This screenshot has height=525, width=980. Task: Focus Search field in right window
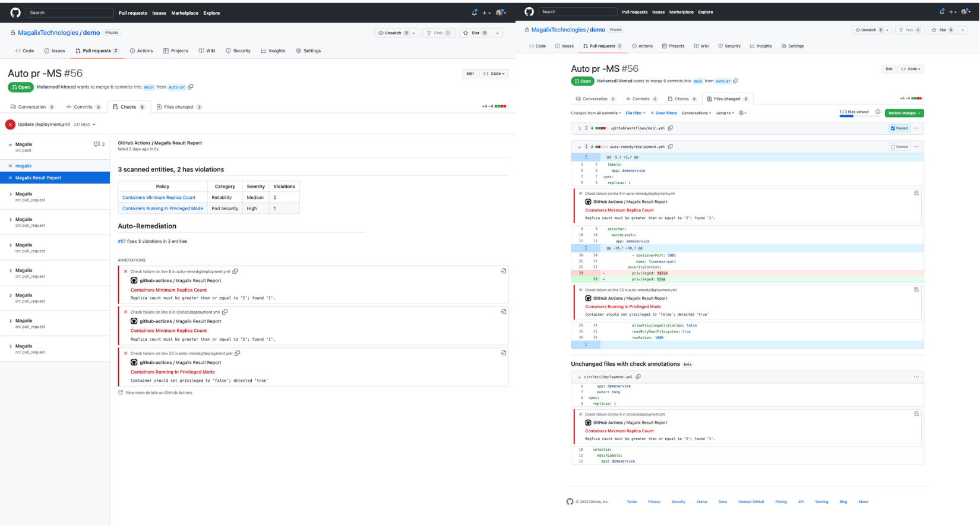(x=578, y=12)
